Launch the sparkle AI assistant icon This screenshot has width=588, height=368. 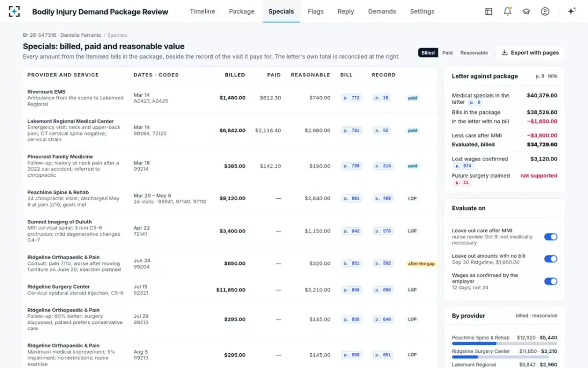[571, 11]
